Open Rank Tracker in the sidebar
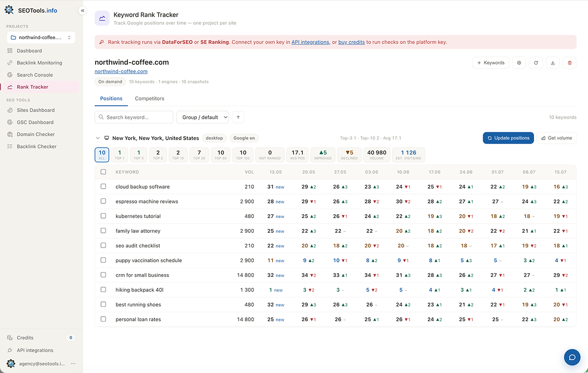Screen dimensions: 588x373 (x=40, y=87)
